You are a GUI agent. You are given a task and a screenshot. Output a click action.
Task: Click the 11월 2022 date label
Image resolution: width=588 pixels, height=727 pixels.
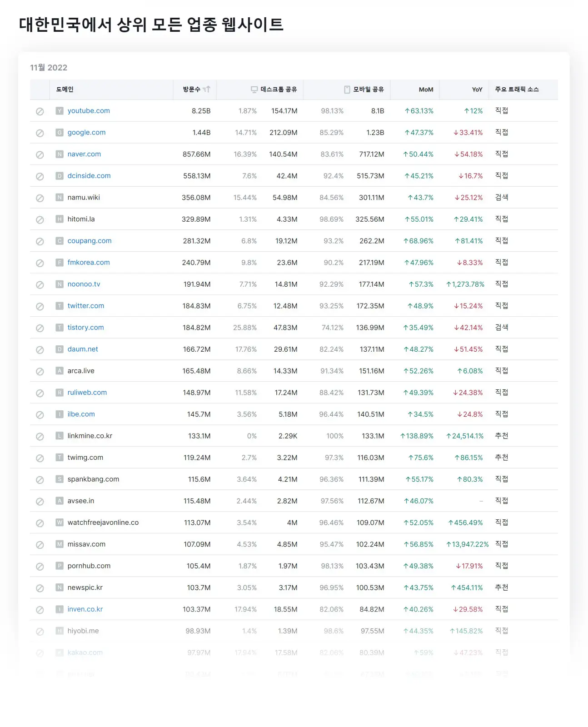click(x=49, y=68)
